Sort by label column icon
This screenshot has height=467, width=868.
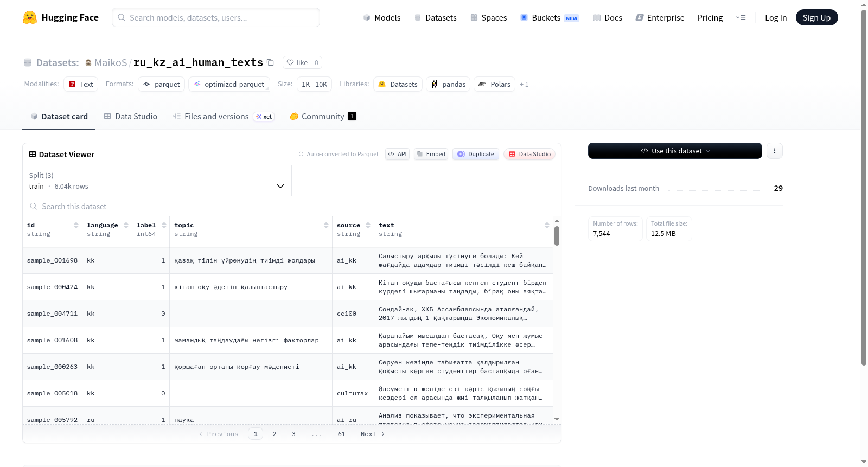(164, 225)
